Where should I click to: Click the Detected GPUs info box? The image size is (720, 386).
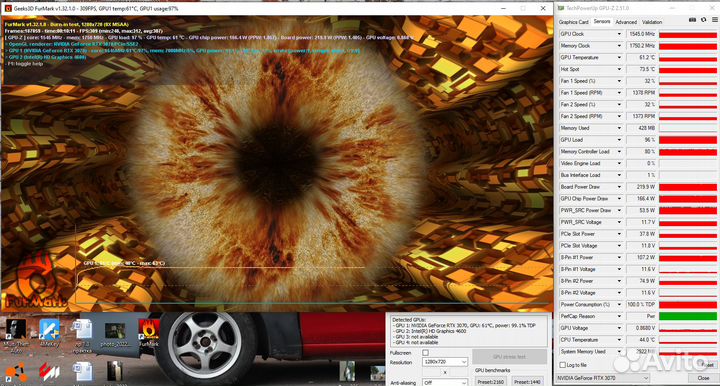(x=468, y=331)
